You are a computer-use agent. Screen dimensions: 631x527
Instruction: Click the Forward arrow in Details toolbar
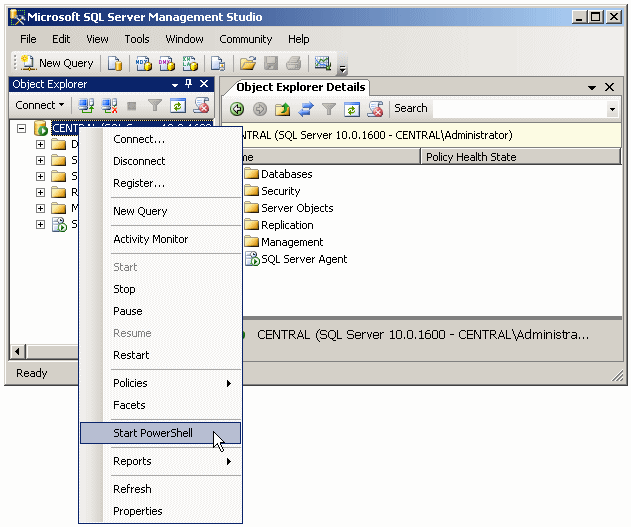260,109
